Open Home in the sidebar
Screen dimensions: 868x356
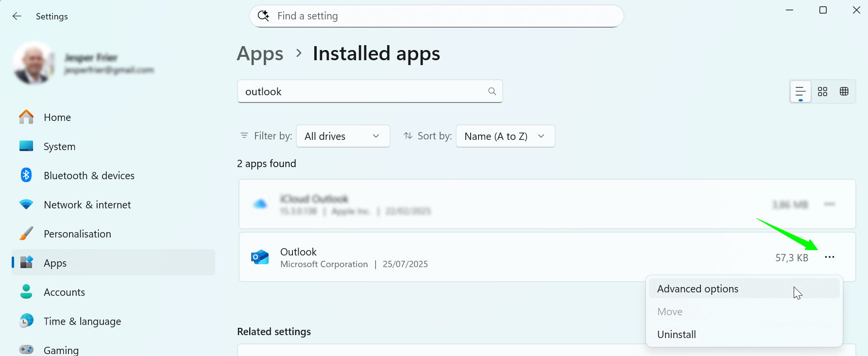113,117
